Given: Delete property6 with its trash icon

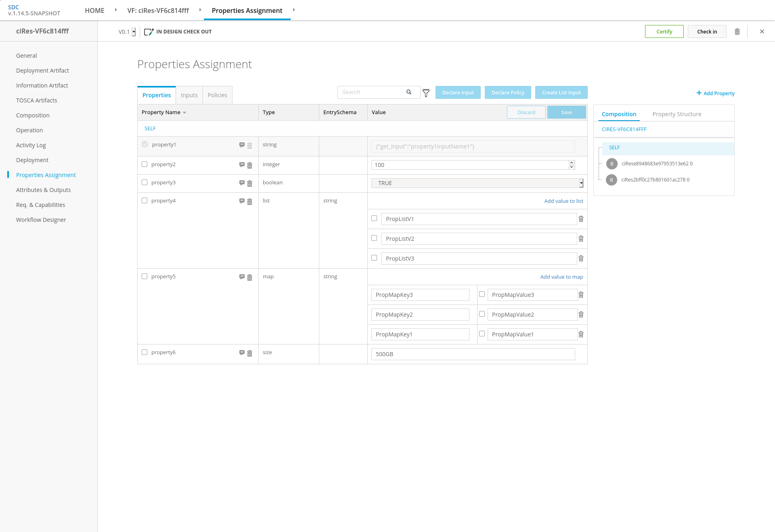Looking at the screenshot, I should coord(249,353).
